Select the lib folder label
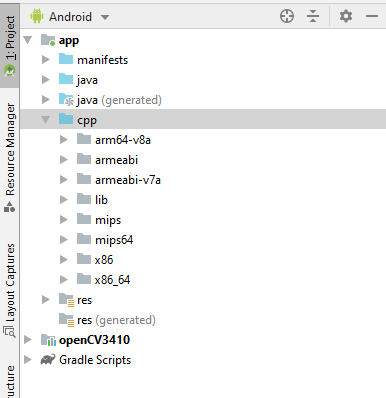The width and height of the screenshot is (386, 398). pyautogui.click(x=101, y=200)
